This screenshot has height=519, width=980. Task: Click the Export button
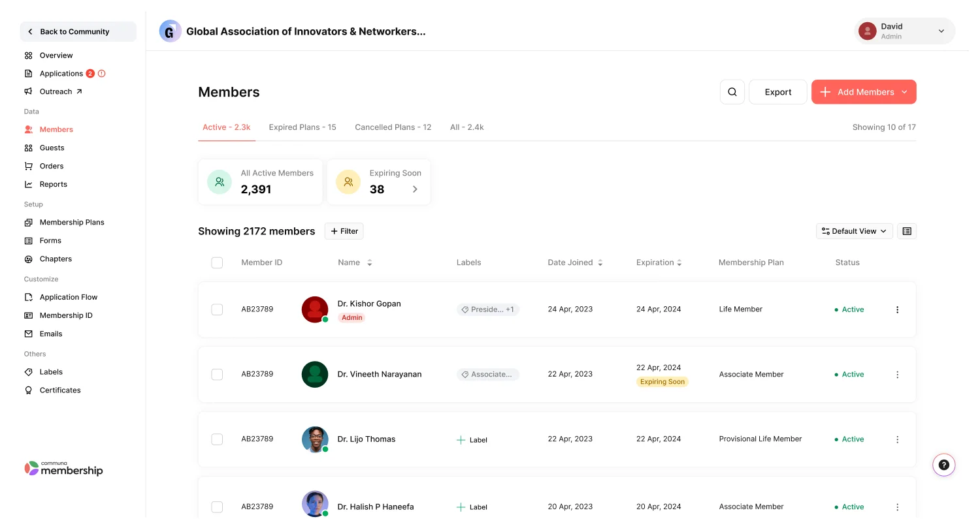[x=777, y=91]
